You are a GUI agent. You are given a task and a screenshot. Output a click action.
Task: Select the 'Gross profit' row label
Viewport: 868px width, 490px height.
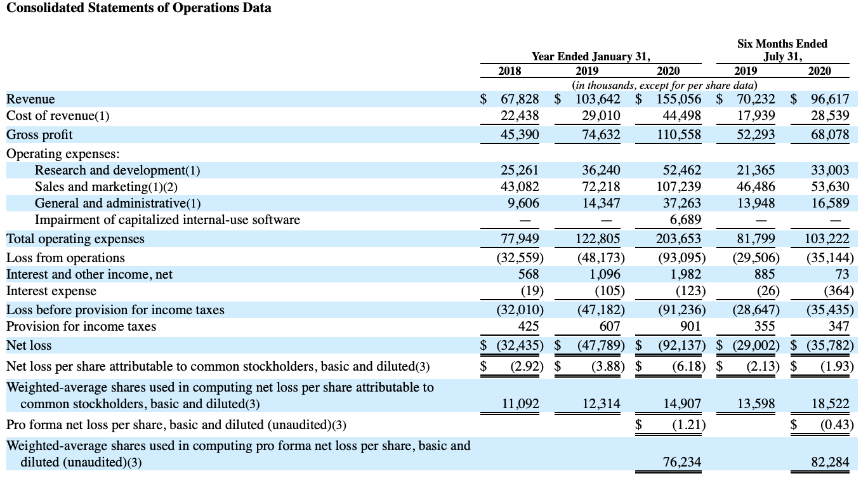click(x=39, y=135)
